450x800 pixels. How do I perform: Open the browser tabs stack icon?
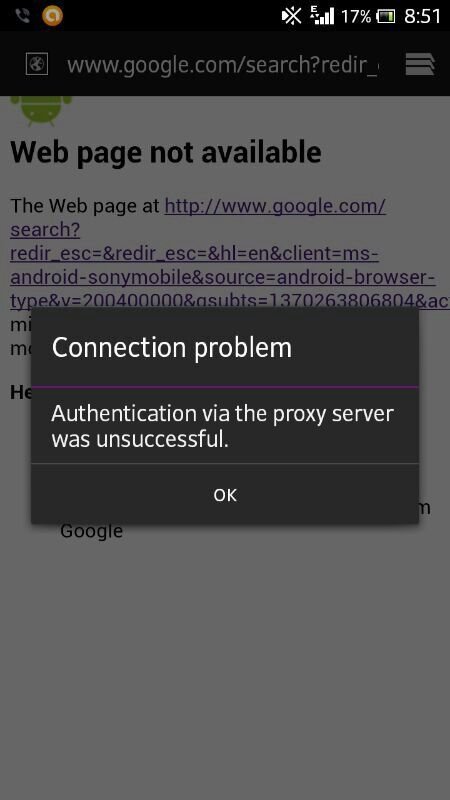(x=420, y=64)
